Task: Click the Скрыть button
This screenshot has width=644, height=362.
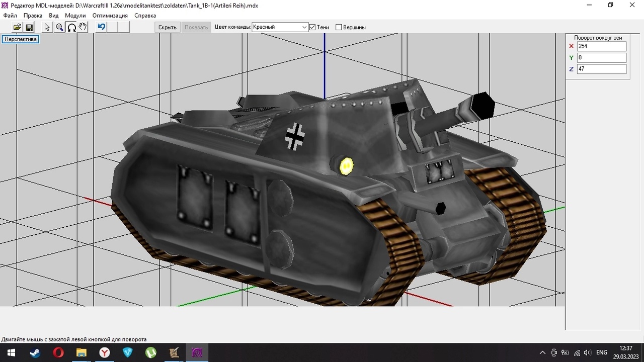Action: pyautogui.click(x=168, y=27)
